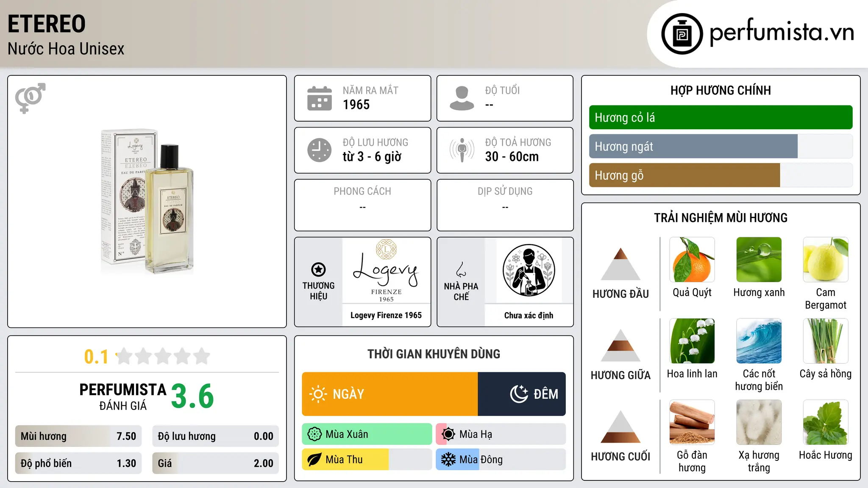Click the ETEREO product title

point(47,24)
